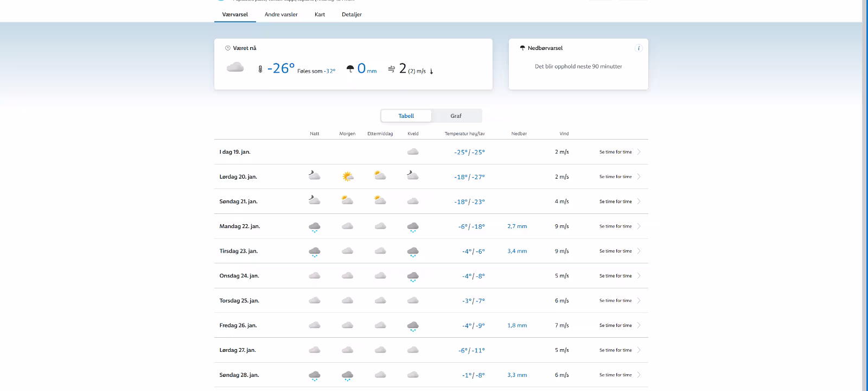Open the Kart tab
Image resolution: width=868 pixels, height=391 pixels.
320,15
